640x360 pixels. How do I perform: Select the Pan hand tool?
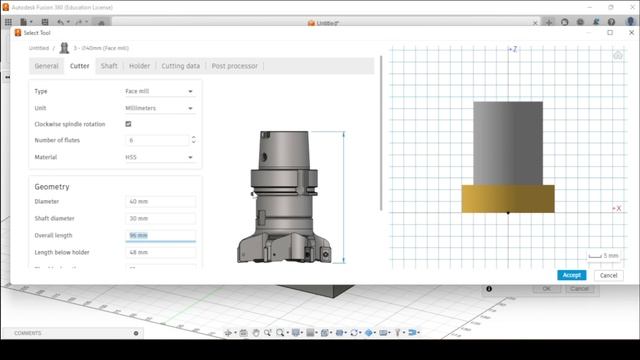[x=256, y=333]
